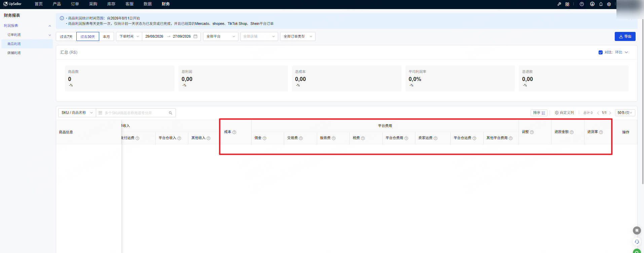644x253 pixels.
Task: Open the notifications bell
Action: [601, 4]
